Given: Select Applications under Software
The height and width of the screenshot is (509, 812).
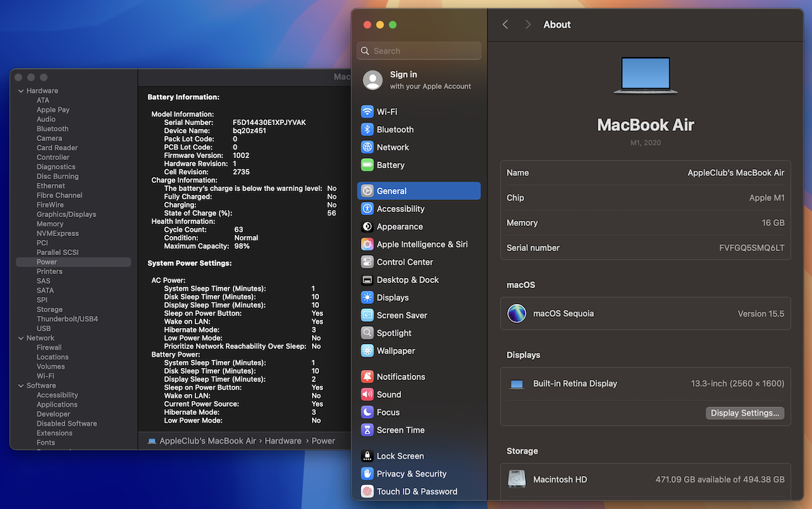Looking at the screenshot, I should (57, 405).
